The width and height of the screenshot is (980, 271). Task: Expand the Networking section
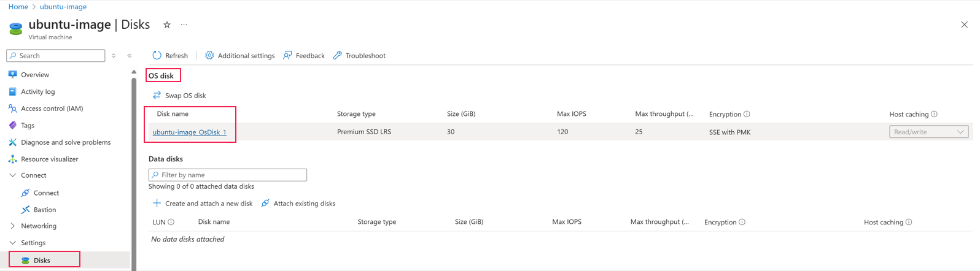[13, 226]
